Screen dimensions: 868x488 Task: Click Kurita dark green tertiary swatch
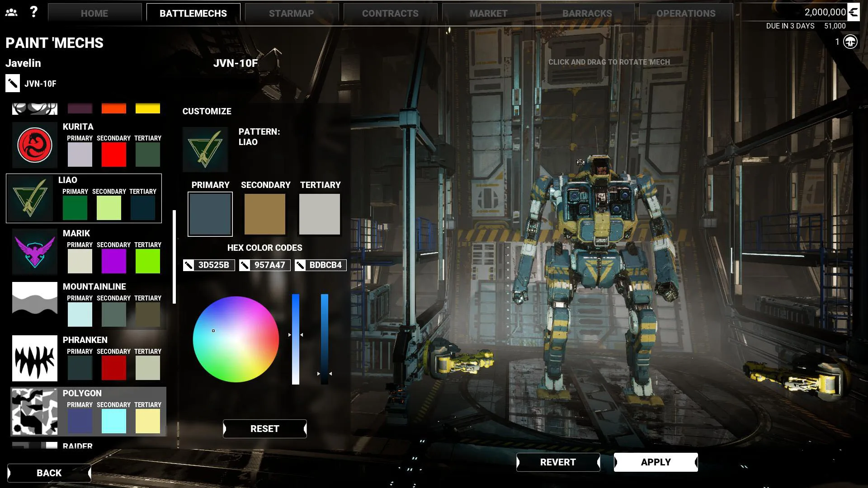click(x=148, y=155)
